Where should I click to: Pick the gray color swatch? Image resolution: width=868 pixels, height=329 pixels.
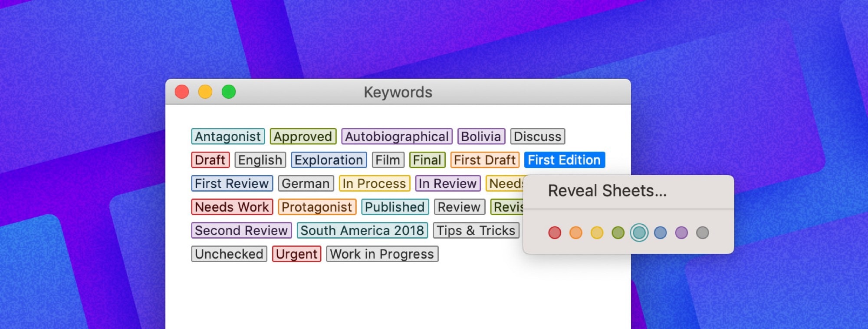(x=702, y=233)
